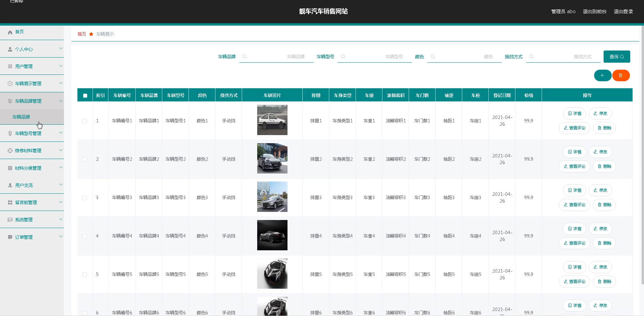Image resolution: width=644 pixels, height=316 pixels.
Task: Check the checkbox for row 6
Action: pyautogui.click(x=85, y=313)
